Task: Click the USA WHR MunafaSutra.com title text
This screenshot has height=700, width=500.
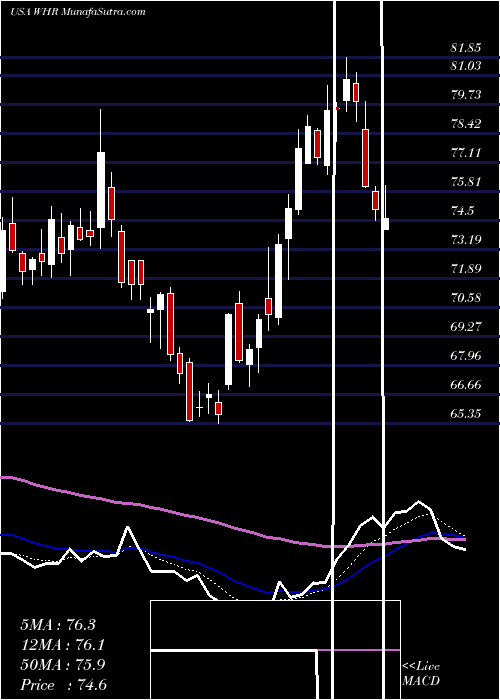Action: pos(78,12)
